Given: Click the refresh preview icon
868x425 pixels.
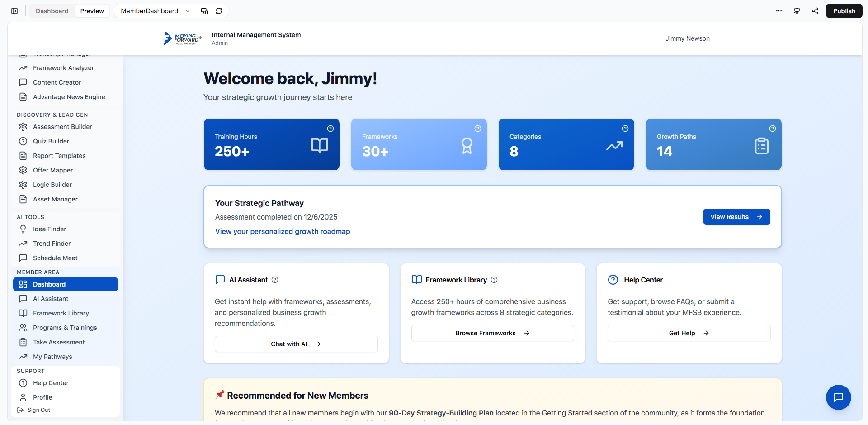Looking at the screenshot, I should [219, 11].
